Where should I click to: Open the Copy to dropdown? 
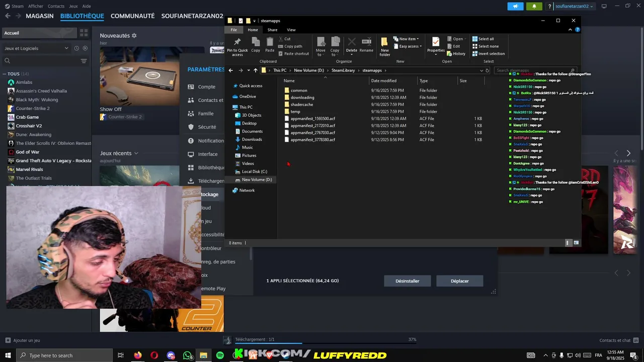[335, 46]
